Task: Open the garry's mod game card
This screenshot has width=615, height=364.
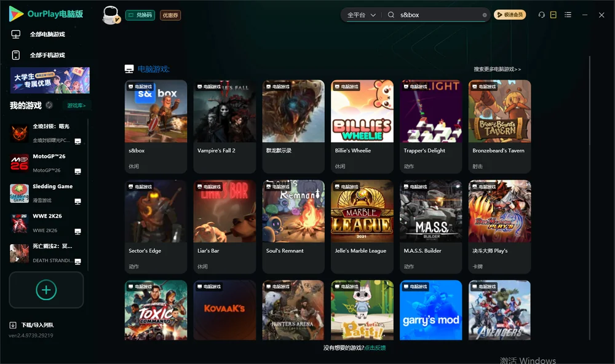Action: pyautogui.click(x=430, y=310)
